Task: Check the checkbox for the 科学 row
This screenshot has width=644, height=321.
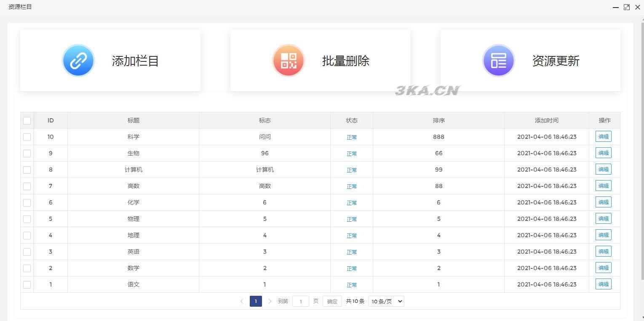Action: [x=27, y=137]
